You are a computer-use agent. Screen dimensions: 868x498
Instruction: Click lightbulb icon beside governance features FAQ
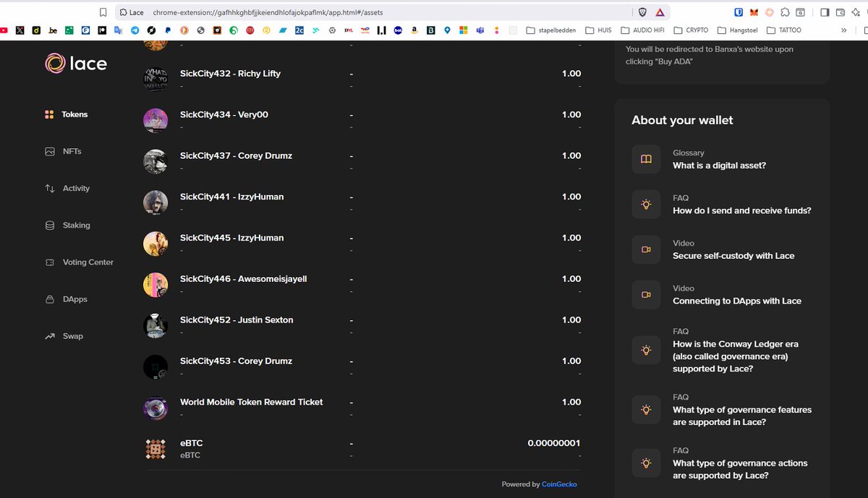[x=646, y=409]
